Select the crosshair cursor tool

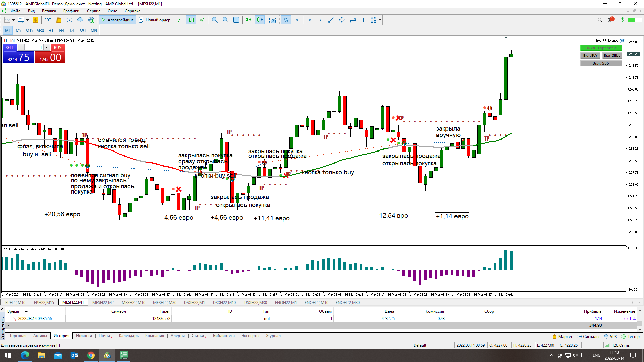click(x=297, y=20)
